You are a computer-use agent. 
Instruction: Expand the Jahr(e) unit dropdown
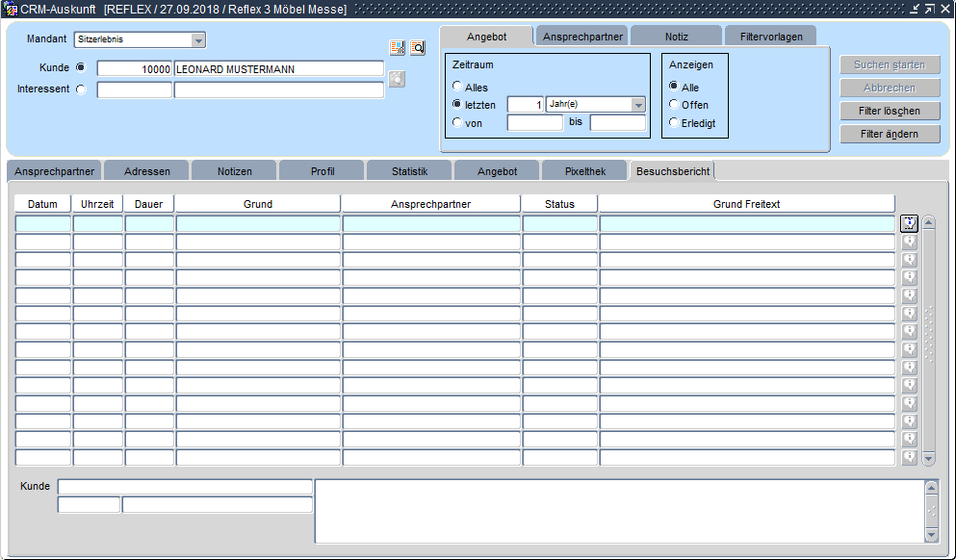(637, 105)
